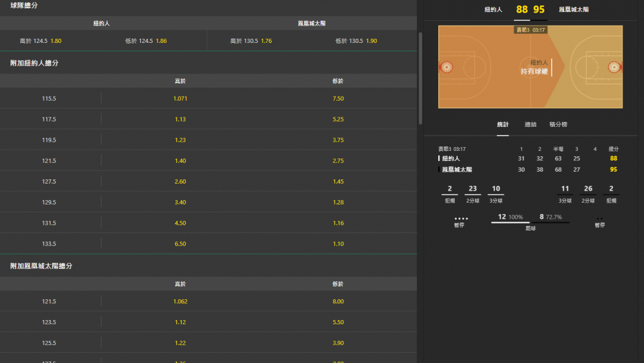The height and width of the screenshot is (363, 644).
Task: Click the market list vertical scrollbar
Action: pos(420,78)
